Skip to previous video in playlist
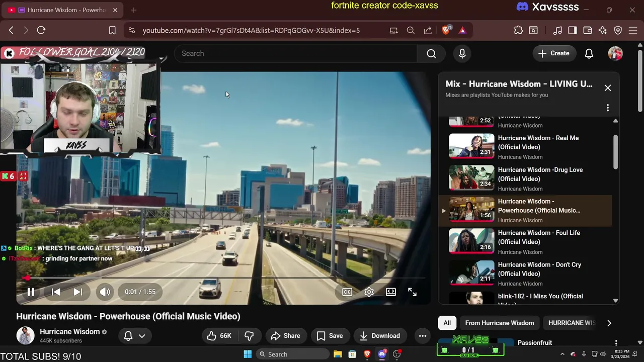644x362 pixels. pos(56,292)
